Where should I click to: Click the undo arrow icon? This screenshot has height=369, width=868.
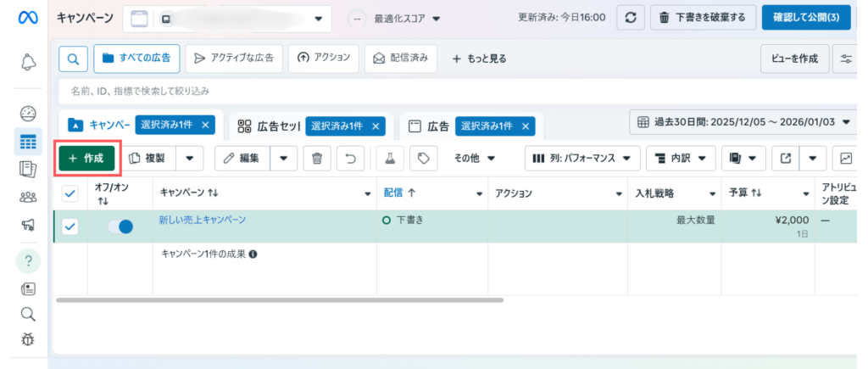coord(350,158)
